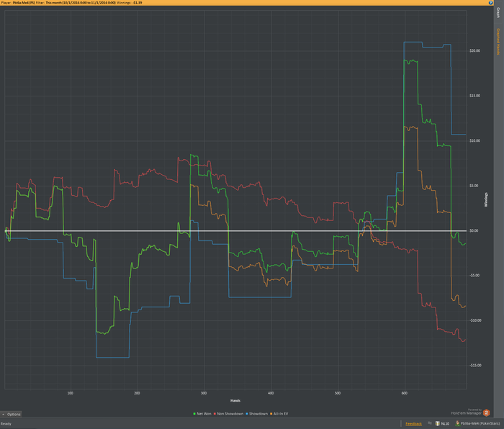The width and height of the screenshot is (504, 429).
Task: Click the $20.00 axis label
Action: click(x=474, y=51)
